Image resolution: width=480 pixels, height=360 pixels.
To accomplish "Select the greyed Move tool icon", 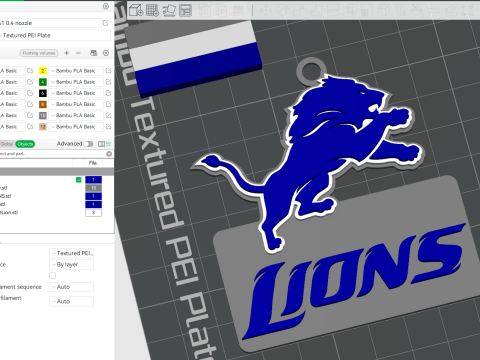I will click(x=266, y=11).
